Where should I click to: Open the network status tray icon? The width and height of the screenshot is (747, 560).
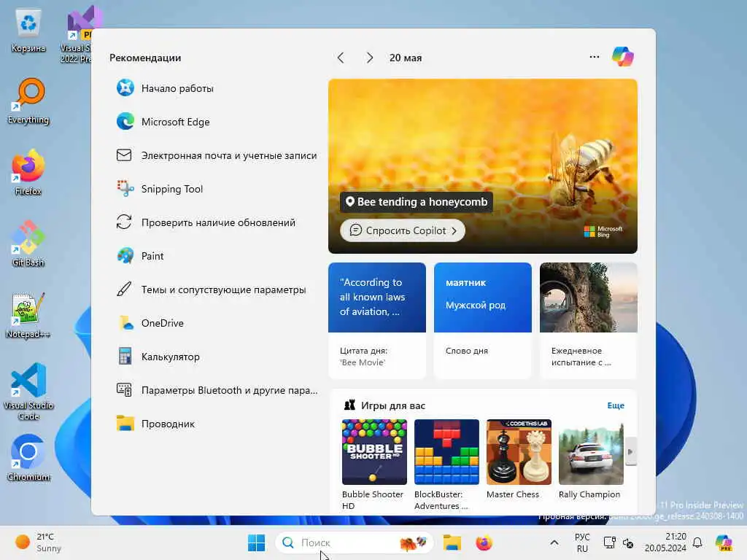point(609,542)
